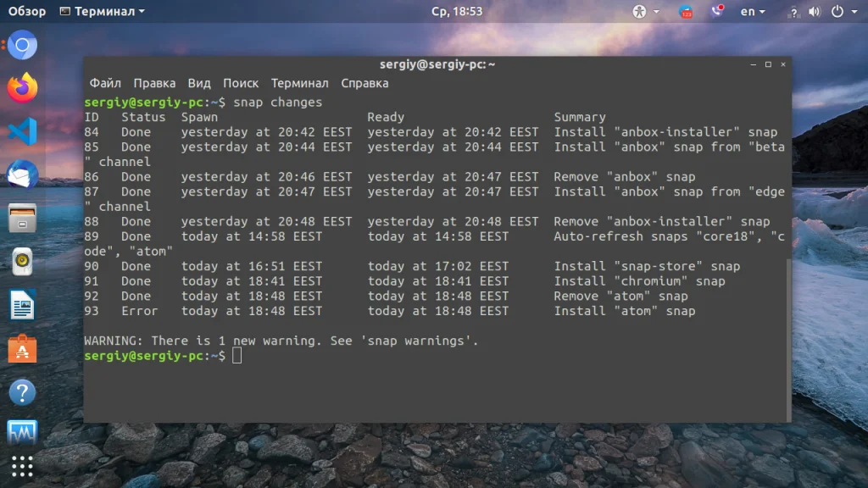Launch Firefox from the dock
Screen dimensions: 868x488
(x=22, y=88)
